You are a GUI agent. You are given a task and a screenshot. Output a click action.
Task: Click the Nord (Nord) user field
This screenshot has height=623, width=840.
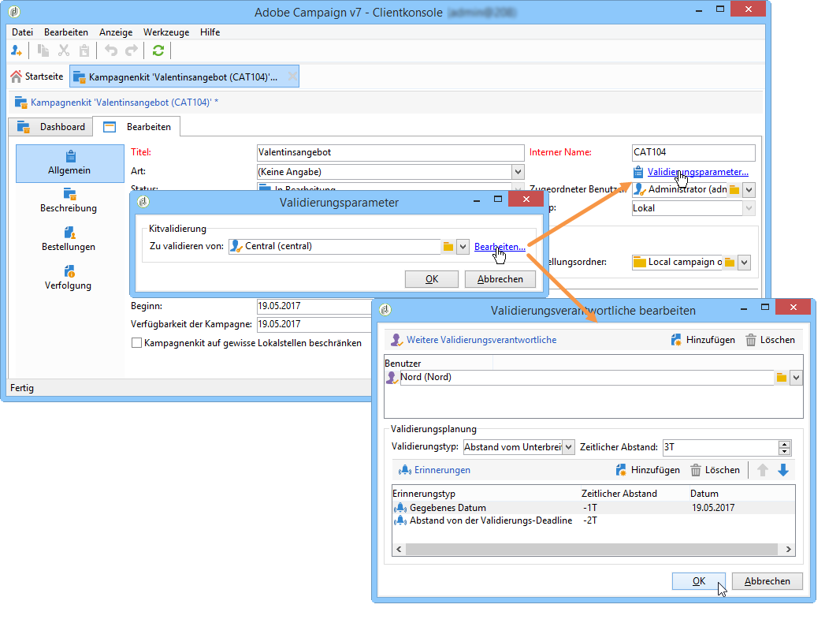(586, 378)
